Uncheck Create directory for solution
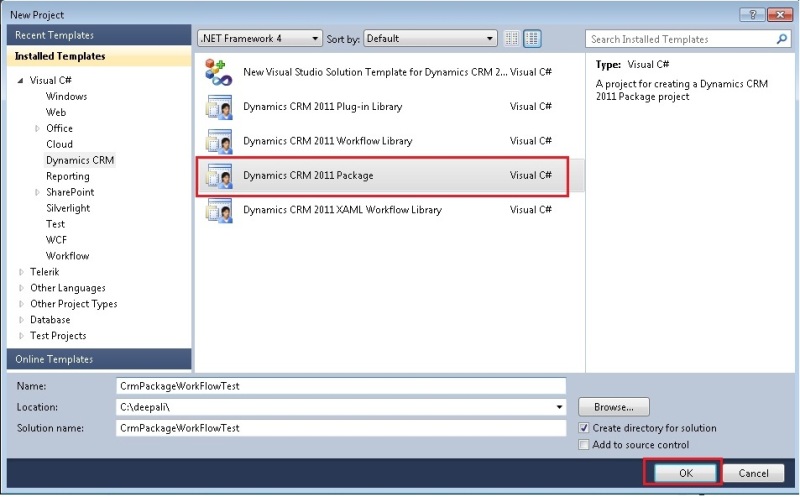800x497 pixels. (584, 428)
